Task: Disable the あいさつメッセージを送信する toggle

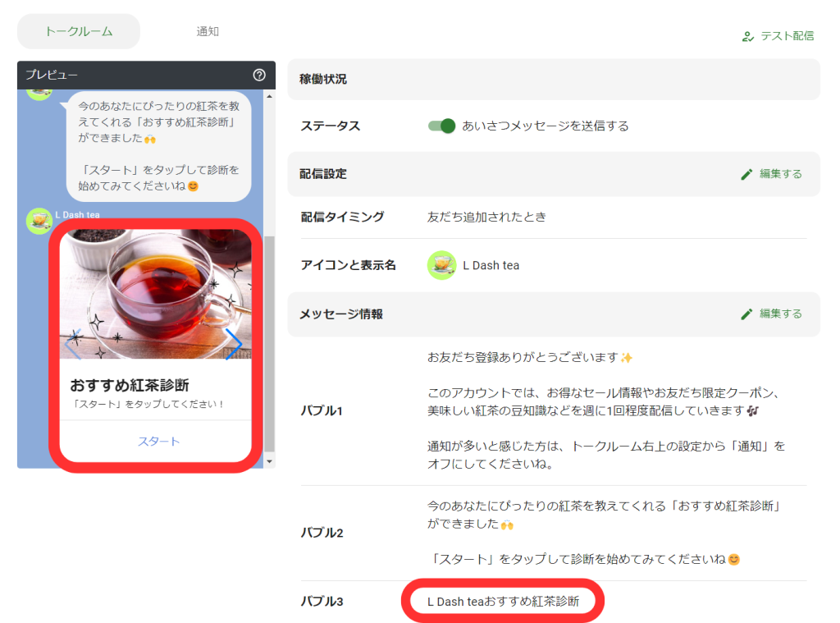Action: [x=441, y=126]
